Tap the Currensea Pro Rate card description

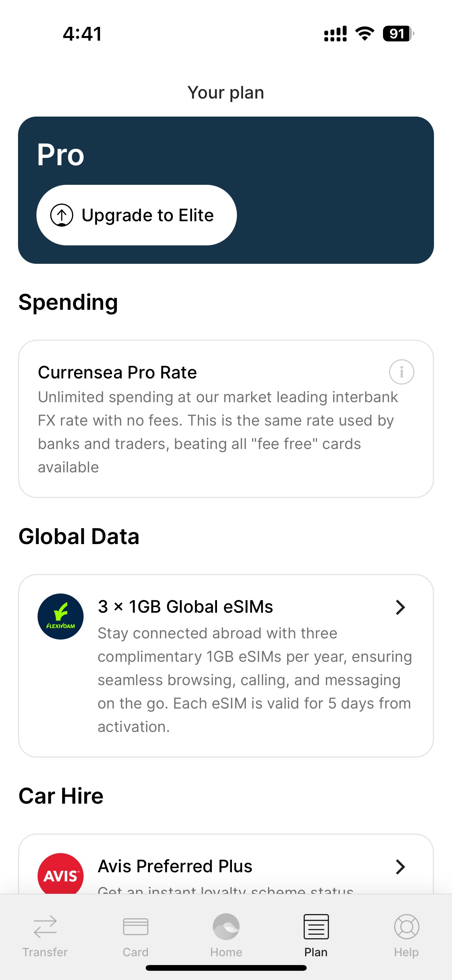coord(218,432)
